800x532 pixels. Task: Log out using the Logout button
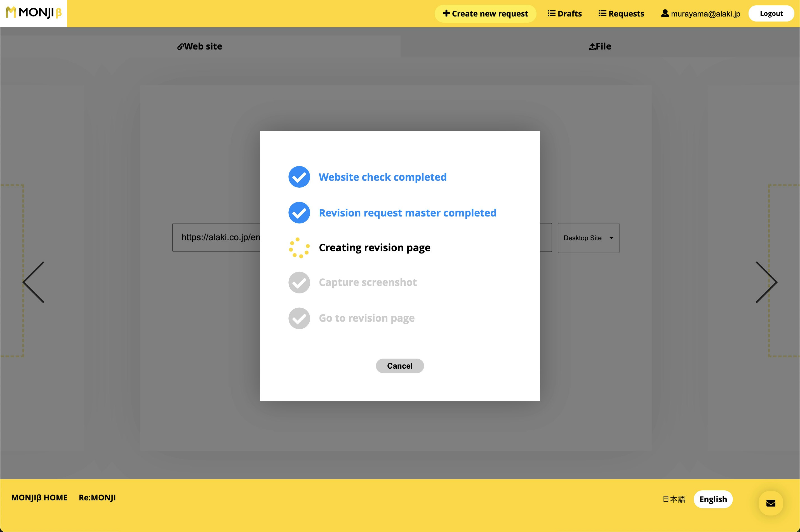(771, 14)
